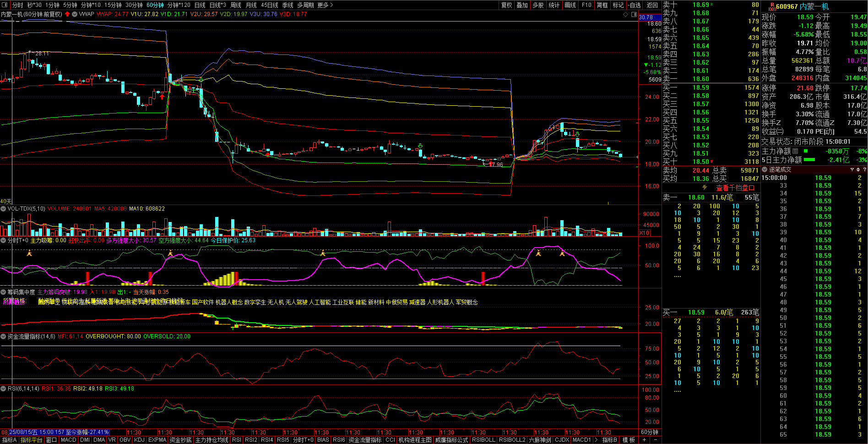This screenshot has height=444, width=868.
Task: Open the VWAP indicator dropdown circle
Action: [x=75, y=14]
